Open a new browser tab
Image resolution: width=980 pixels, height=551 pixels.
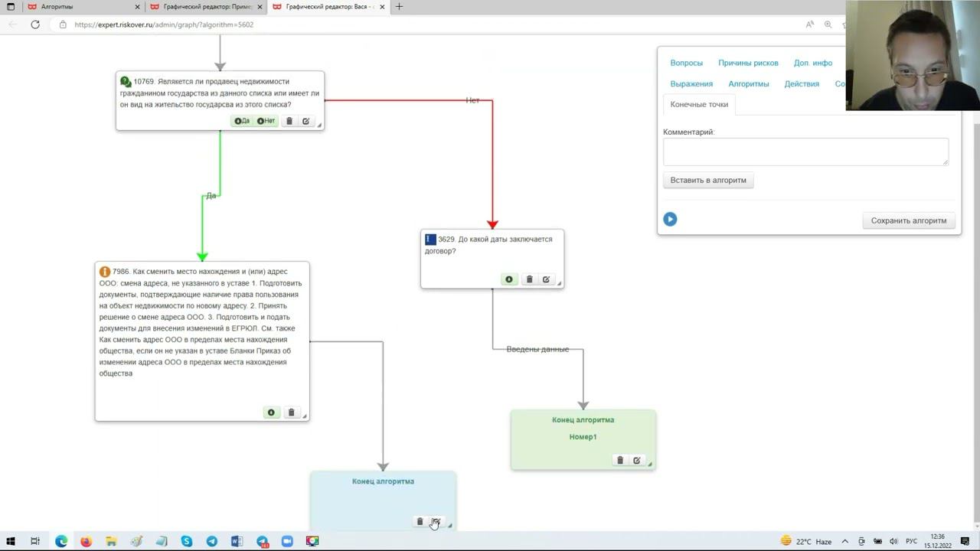pyautogui.click(x=399, y=7)
